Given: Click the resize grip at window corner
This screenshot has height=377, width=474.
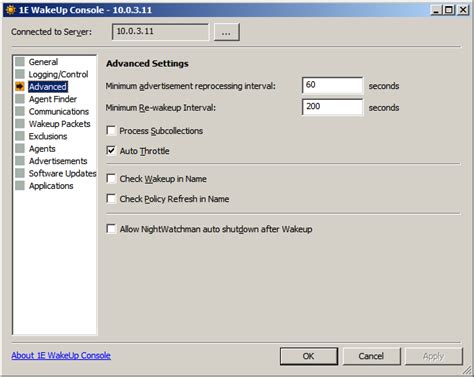Looking at the screenshot, I should pos(467,370).
